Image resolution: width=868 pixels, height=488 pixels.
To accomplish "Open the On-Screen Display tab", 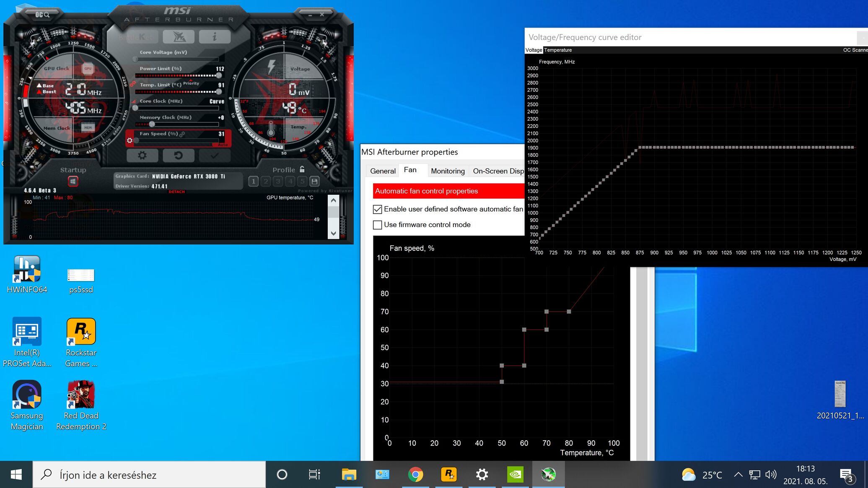I will (498, 171).
